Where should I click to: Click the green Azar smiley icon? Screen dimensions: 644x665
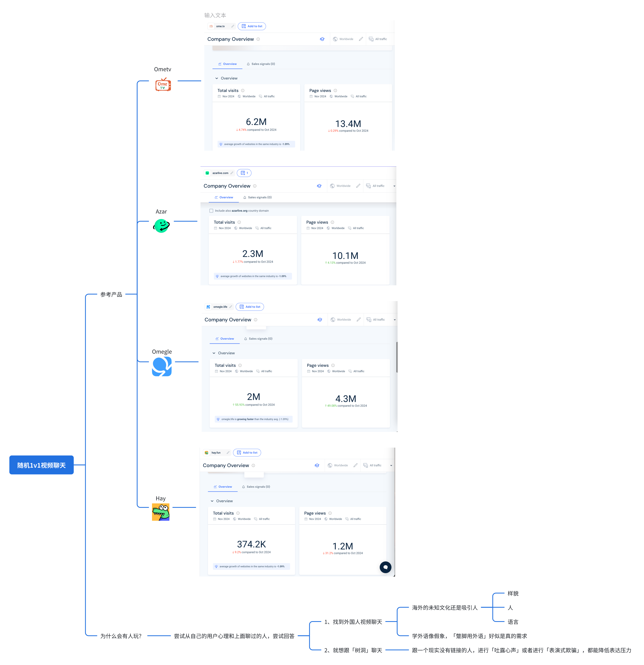point(162,226)
